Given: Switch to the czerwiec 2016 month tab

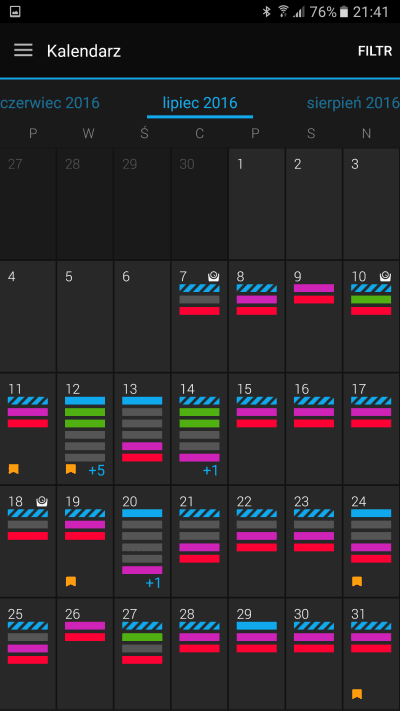Looking at the screenshot, I should 50,103.
